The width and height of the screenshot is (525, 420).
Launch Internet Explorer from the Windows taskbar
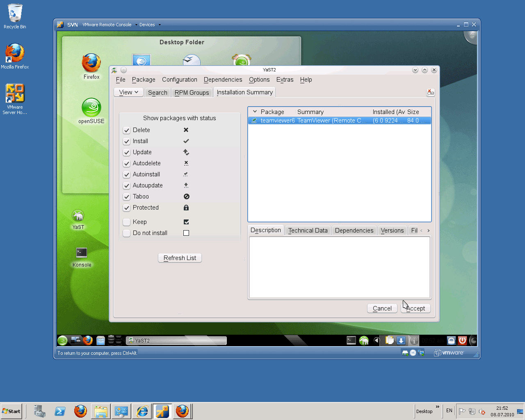tap(142, 411)
